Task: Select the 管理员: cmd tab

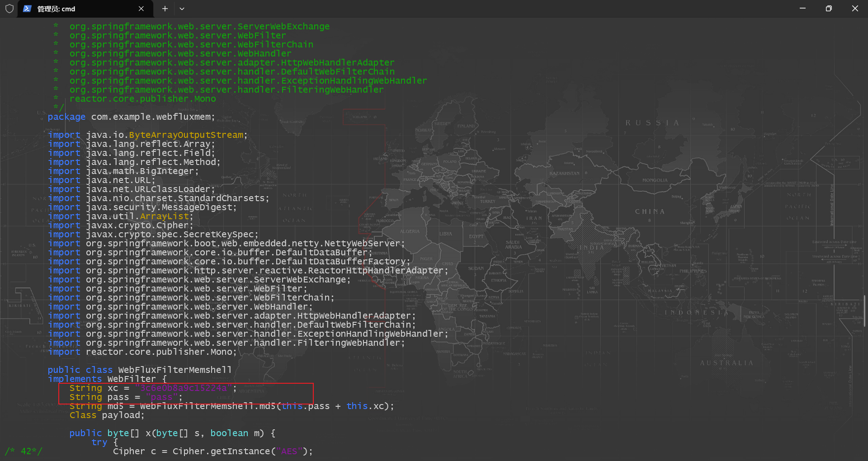Action: point(85,9)
